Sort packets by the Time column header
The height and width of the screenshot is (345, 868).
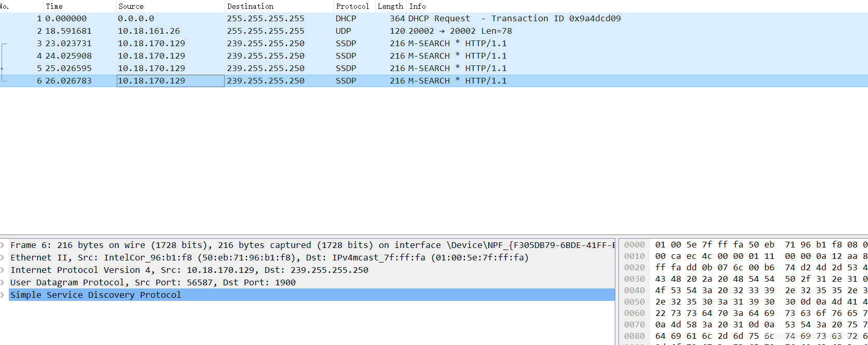(54, 6)
